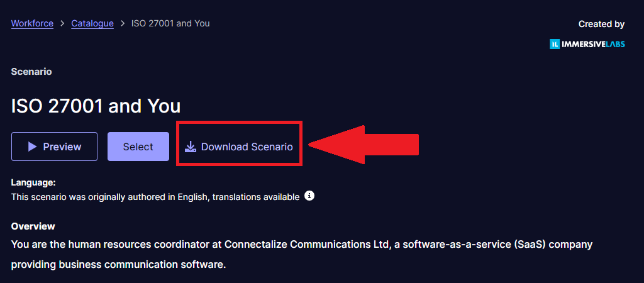The width and height of the screenshot is (644, 283).
Task: Click the Scenario label above title
Action: 31,72
